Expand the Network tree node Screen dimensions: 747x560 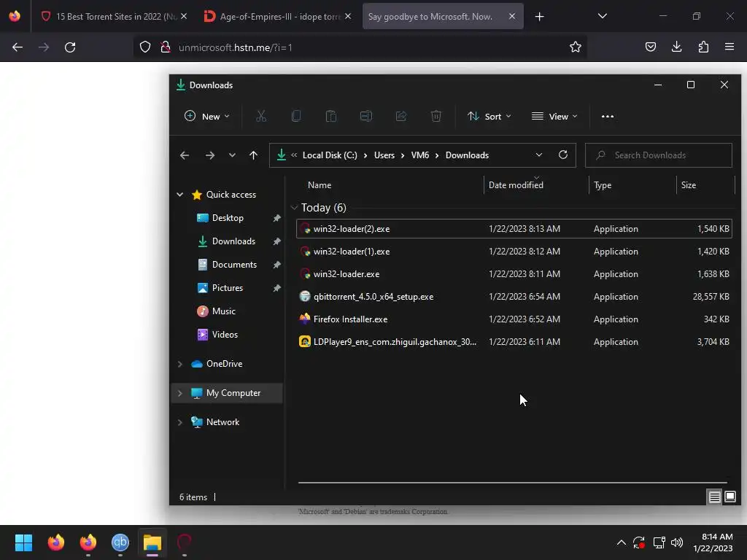coord(180,422)
